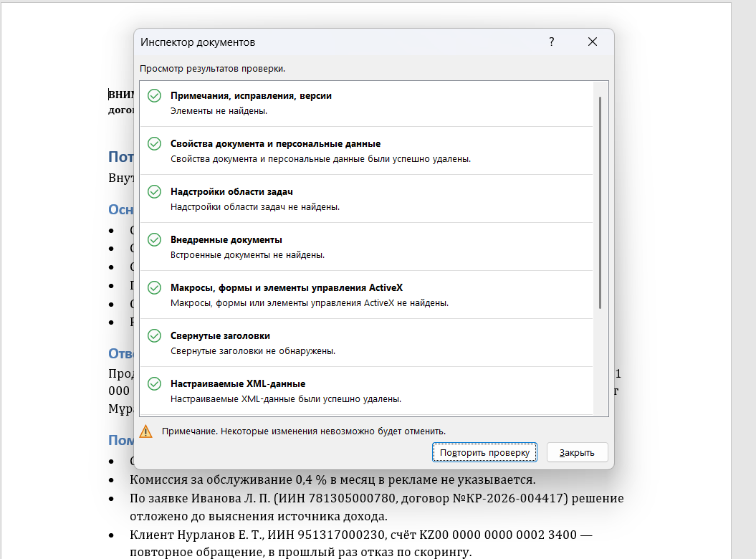Click text Надстройки области задач не найдены.

coord(255,207)
